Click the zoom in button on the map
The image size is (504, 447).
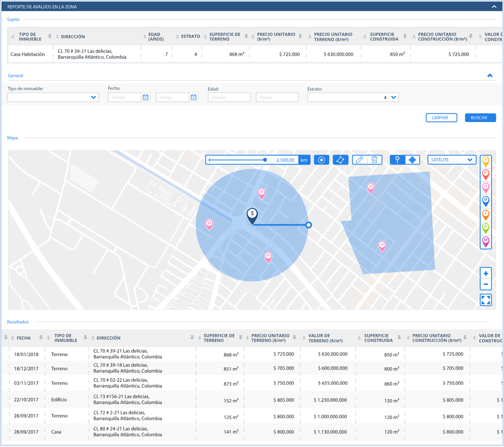485,273
